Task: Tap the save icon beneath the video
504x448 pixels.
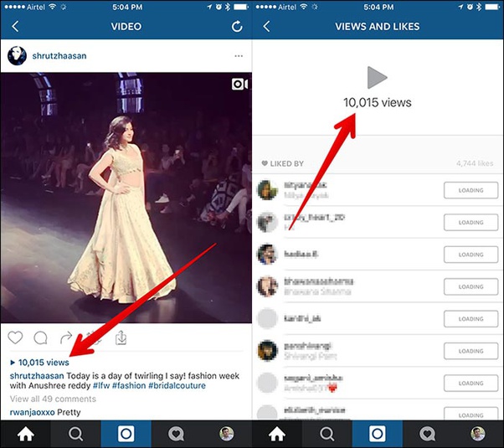Action: (x=121, y=337)
